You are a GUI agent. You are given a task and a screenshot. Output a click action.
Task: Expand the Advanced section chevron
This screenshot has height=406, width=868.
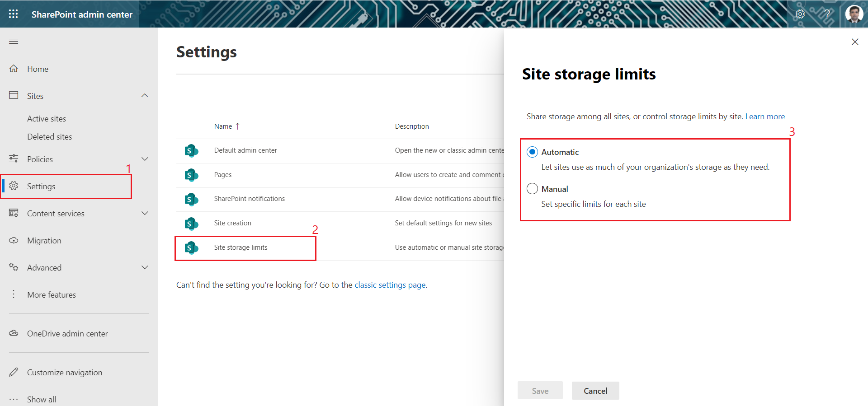145,267
